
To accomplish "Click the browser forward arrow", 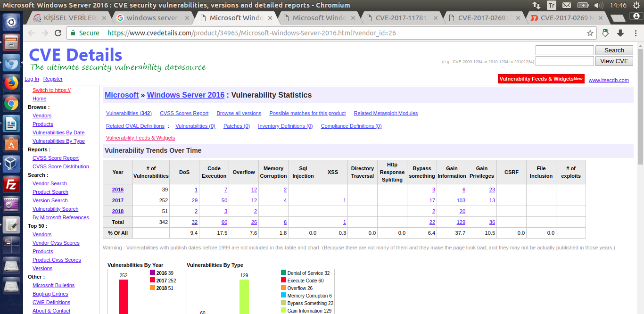I will coord(45,33).
